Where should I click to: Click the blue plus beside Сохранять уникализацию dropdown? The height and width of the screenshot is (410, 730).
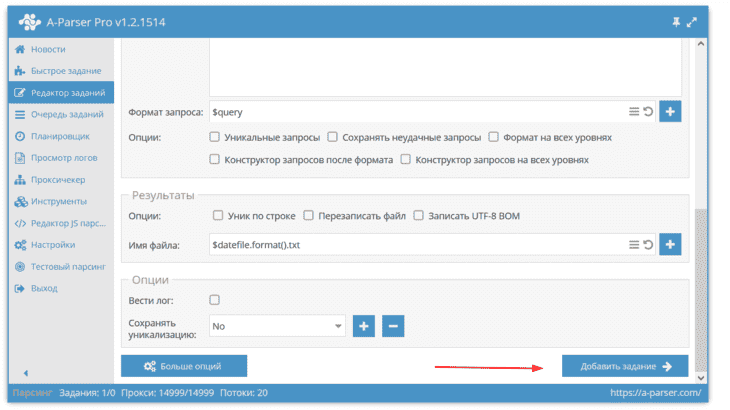[x=364, y=326]
